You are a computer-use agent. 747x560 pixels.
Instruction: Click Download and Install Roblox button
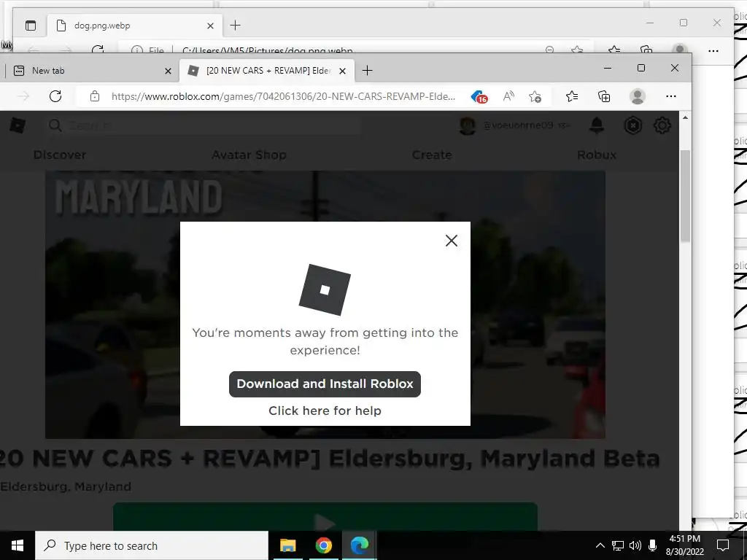(x=325, y=384)
